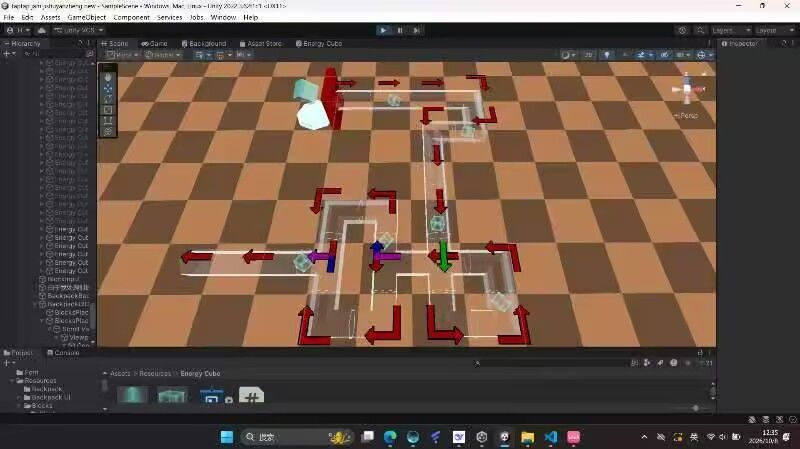Open the Assets menu
The width and height of the screenshot is (800, 449).
tap(51, 17)
